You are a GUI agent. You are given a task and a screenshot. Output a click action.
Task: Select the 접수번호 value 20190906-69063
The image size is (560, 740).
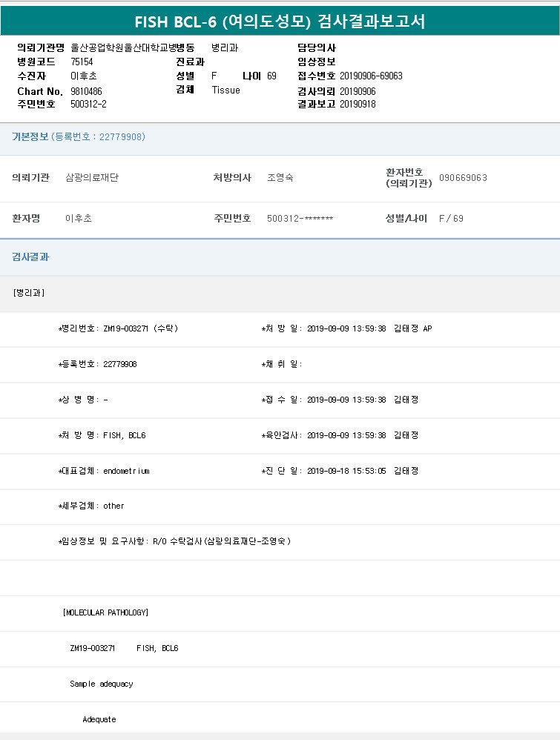click(x=371, y=76)
